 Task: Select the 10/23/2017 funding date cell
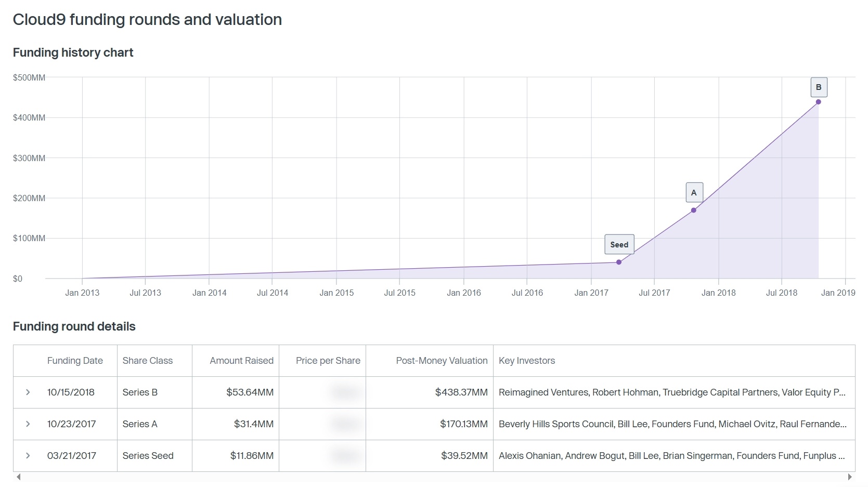tap(71, 424)
